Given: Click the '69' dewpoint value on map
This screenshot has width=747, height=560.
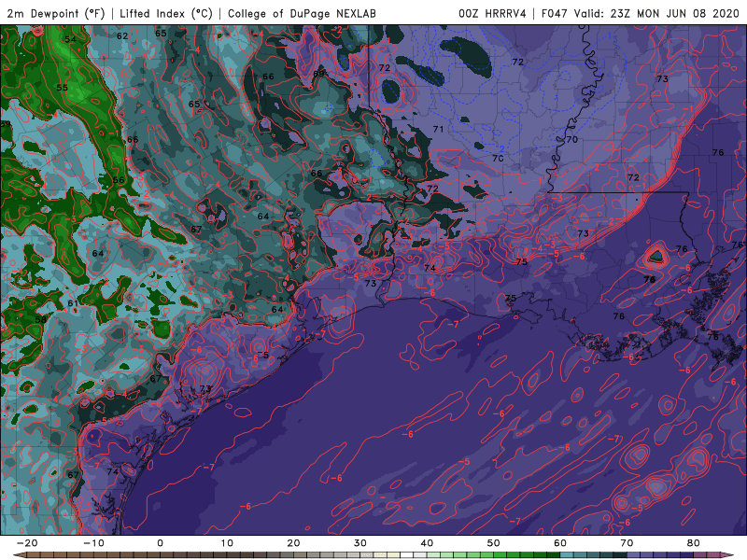Looking at the screenshot, I should click(x=318, y=74).
